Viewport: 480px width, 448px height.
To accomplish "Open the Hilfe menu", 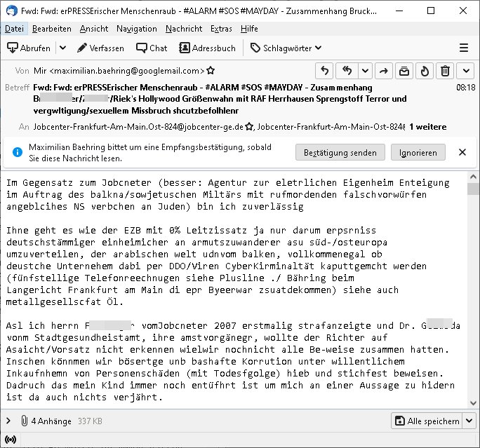I will (249, 29).
